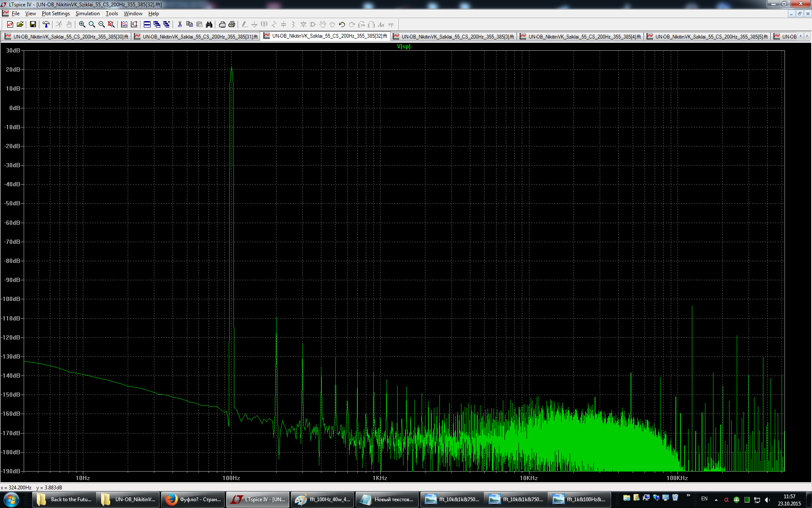Viewport: 812px width, 508px height.
Task: Click the Undo arrow icon
Action: click(342, 25)
